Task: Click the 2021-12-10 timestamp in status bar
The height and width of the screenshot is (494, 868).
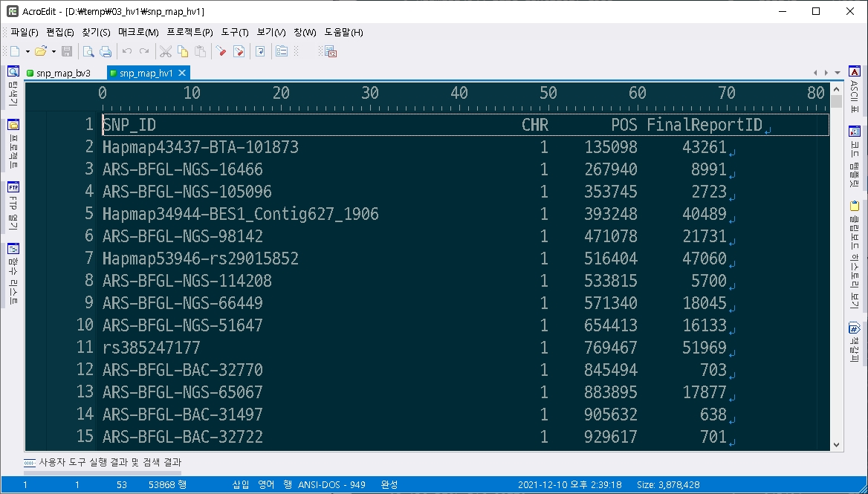Action: [x=569, y=484]
